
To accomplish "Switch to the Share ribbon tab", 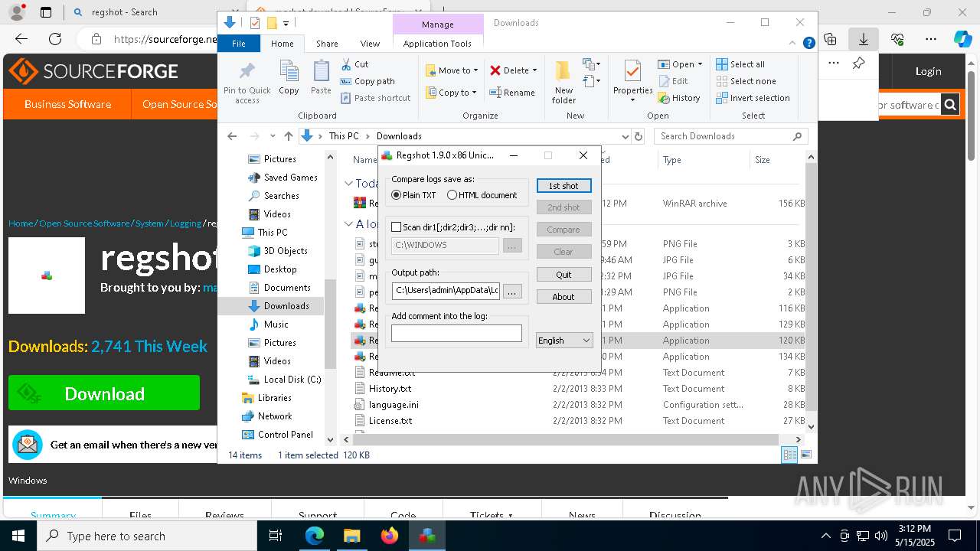I will pos(327,44).
